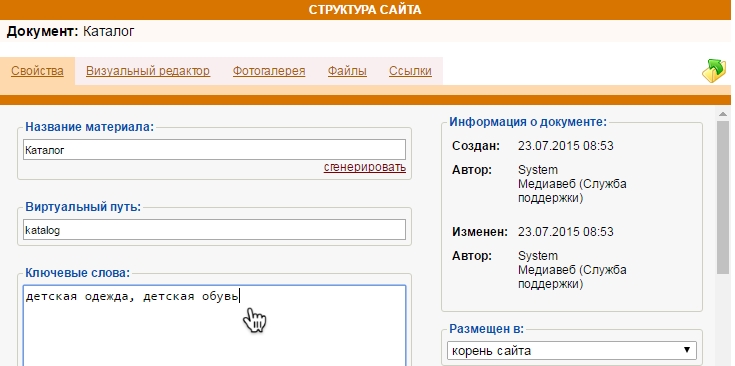Click the СТРУКТУРА САЙТА title bar

coord(365,10)
